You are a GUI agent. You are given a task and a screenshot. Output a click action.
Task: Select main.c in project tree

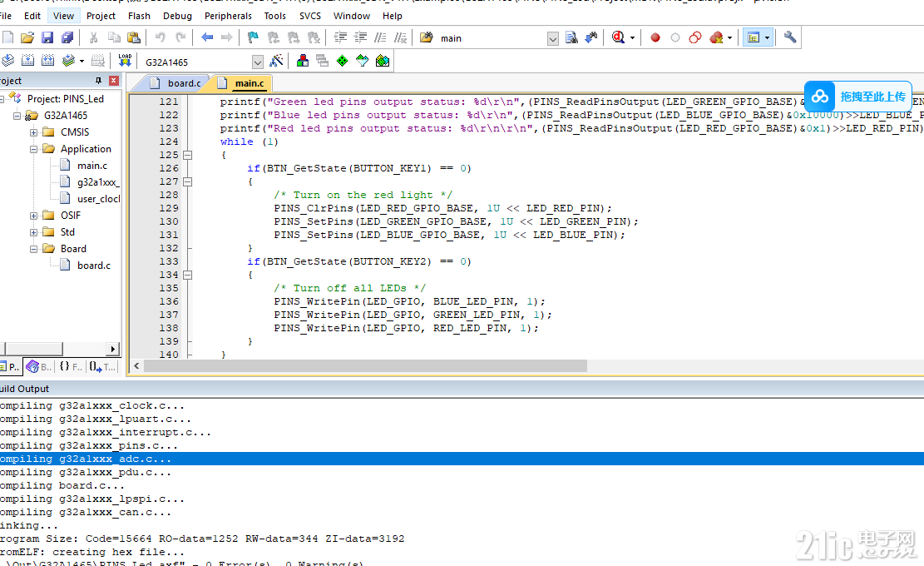92,166
